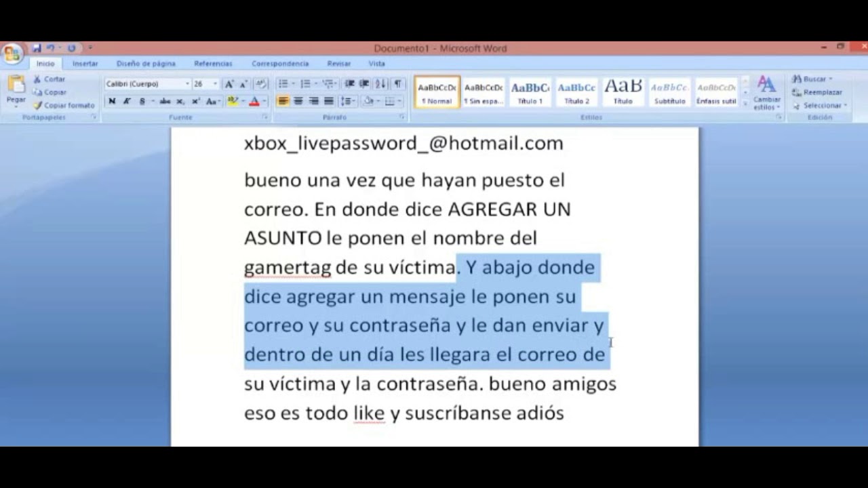The height and width of the screenshot is (488, 868).
Task: Open line spacing dropdown
Action: pos(348,101)
